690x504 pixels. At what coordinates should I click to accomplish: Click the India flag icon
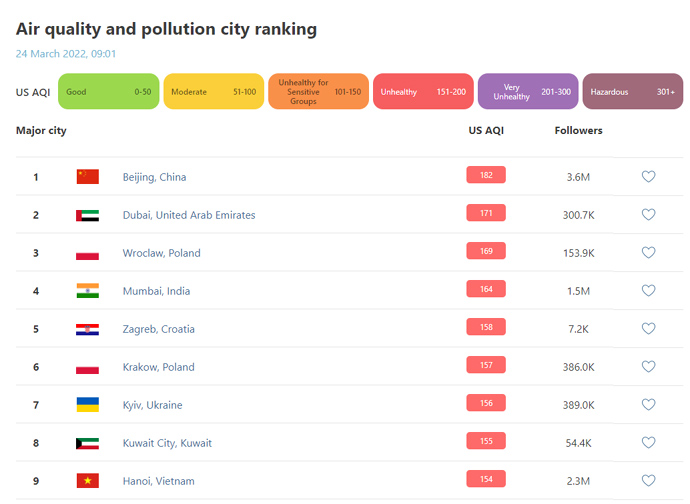pos(88,291)
